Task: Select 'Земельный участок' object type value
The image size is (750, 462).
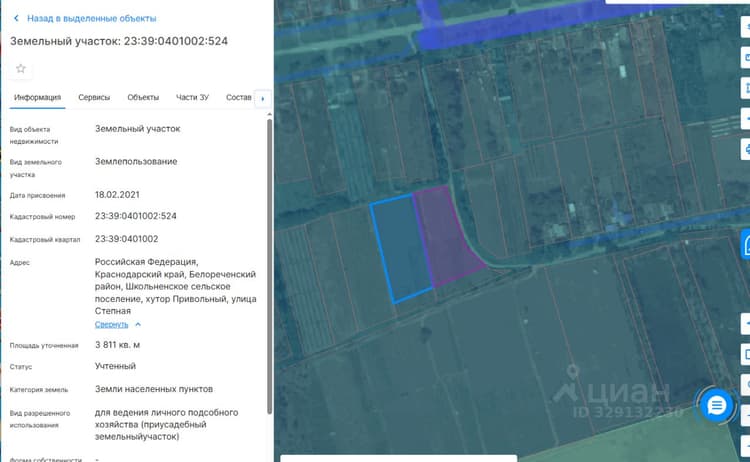Action: 138,129
